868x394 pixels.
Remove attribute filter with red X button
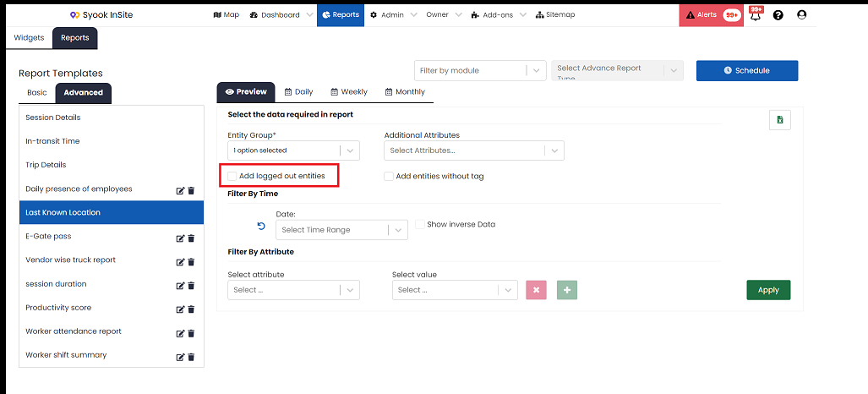coord(536,290)
